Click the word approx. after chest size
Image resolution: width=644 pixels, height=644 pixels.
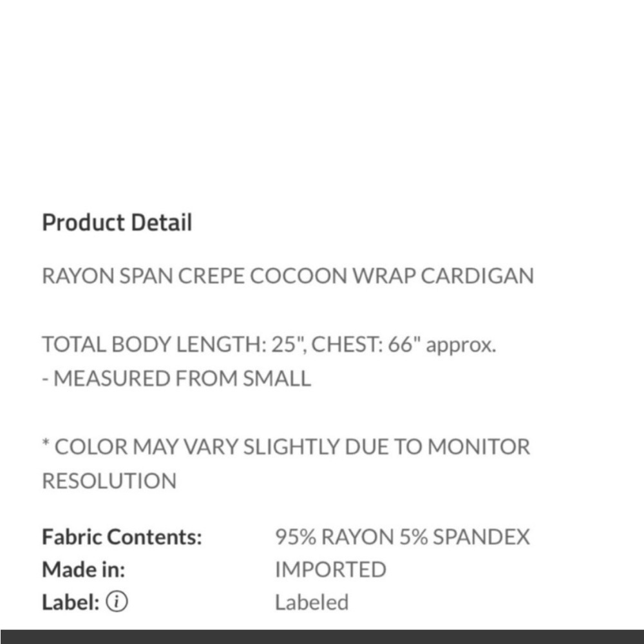point(461,345)
